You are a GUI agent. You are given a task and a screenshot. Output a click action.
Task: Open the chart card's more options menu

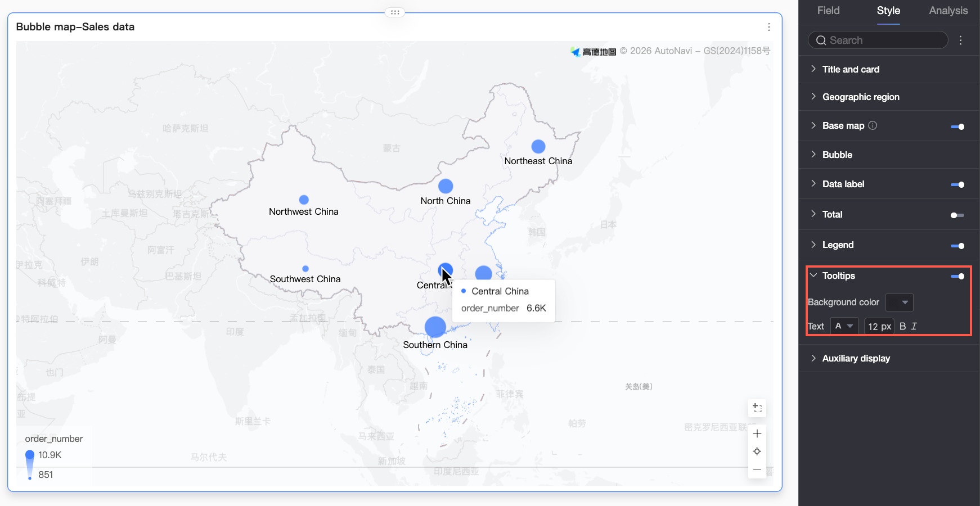[x=769, y=27]
